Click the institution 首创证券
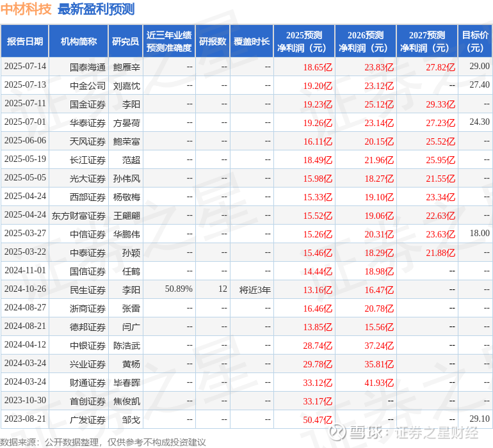This screenshot has width=493, height=448. click(88, 401)
